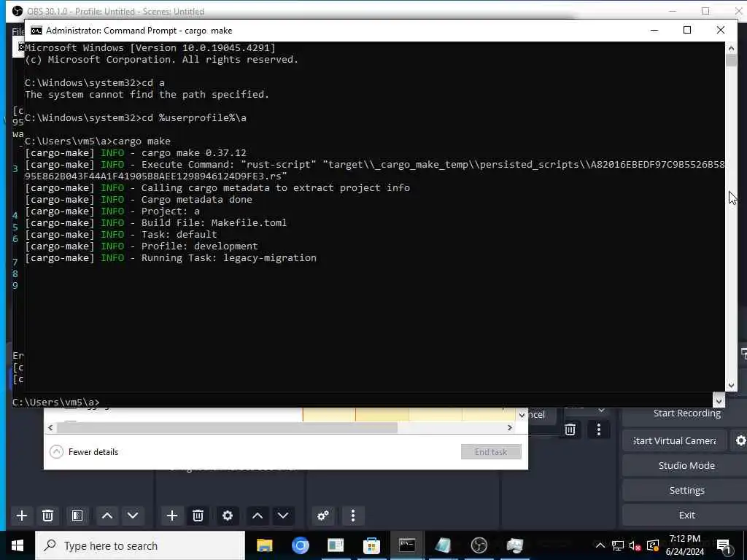Add a new scene in OBS
Image resolution: width=747 pixels, height=560 pixels.
(x=21, y=516)
